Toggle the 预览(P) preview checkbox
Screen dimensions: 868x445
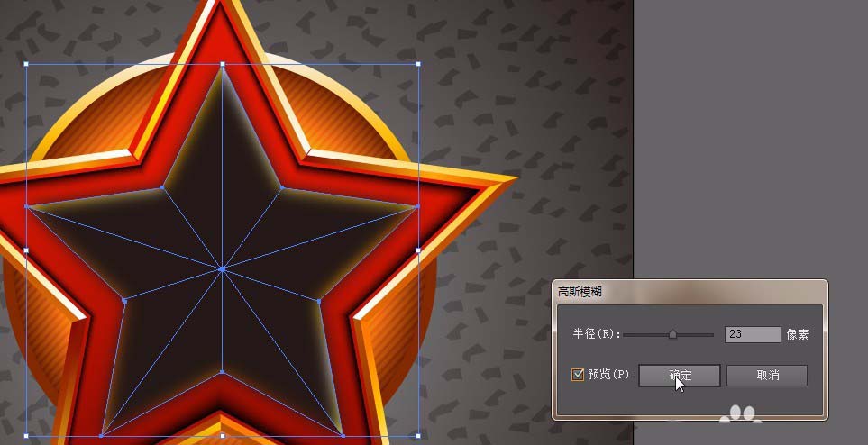click(578, 375)
